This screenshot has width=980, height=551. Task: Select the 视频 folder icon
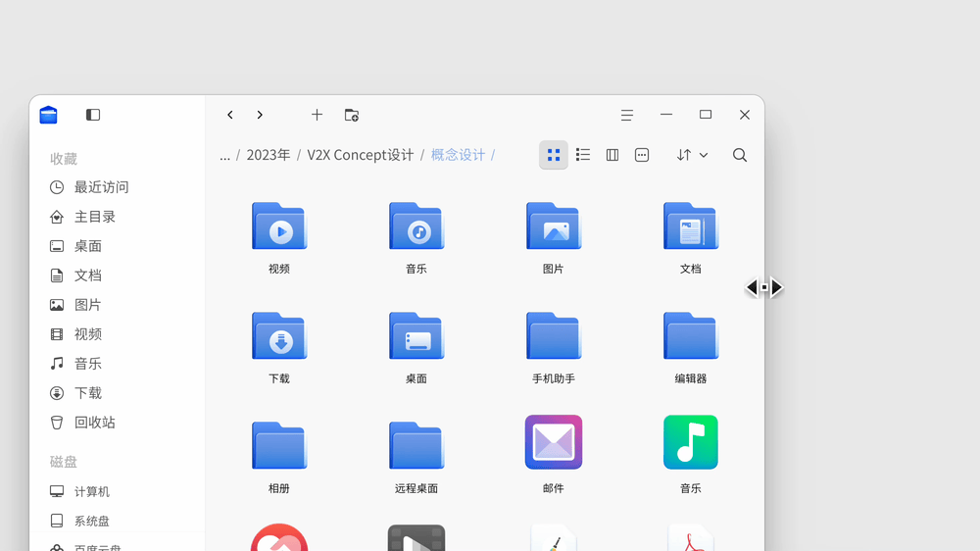point(279,225)
